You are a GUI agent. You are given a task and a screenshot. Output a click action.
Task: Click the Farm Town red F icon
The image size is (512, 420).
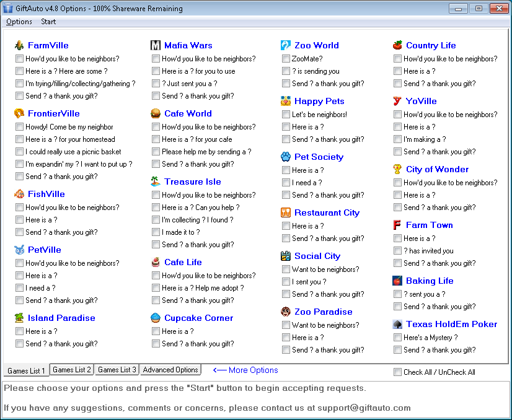[x=397, y=225]
